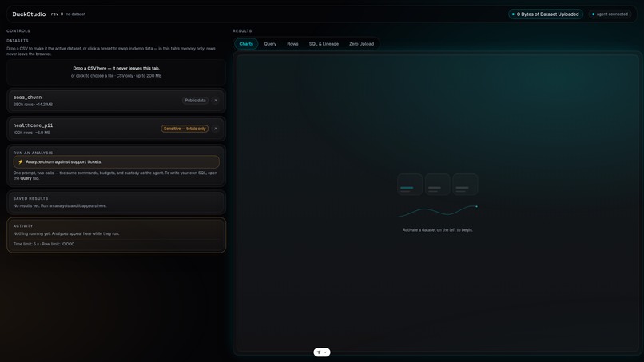Image resolution: width=644 pixels, height=362 pixels.
Task: Click the '100k rows · ~6.0 MB' text
Action: point(32,133)
